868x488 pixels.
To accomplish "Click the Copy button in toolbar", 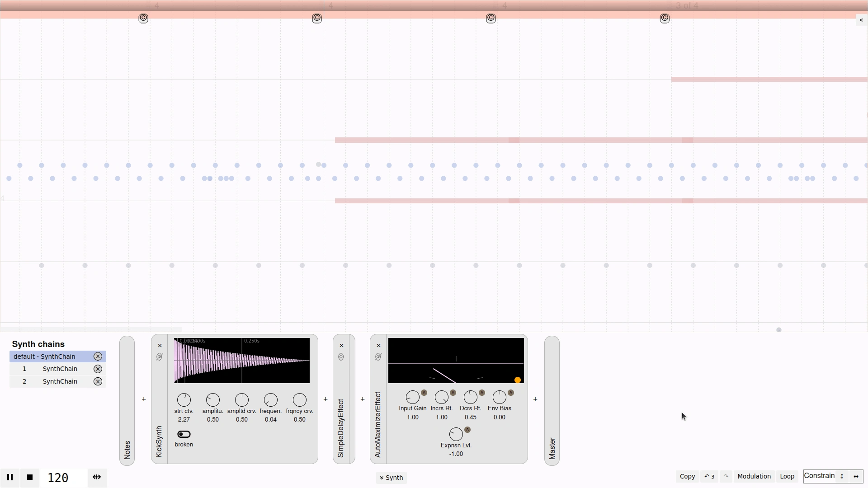I will click(687, 476).
